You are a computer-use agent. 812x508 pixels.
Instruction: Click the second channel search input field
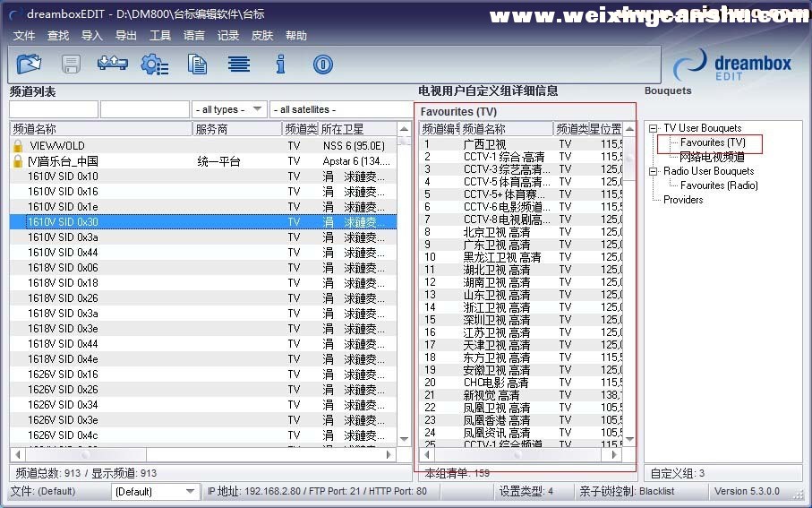(x=145, y=109)
